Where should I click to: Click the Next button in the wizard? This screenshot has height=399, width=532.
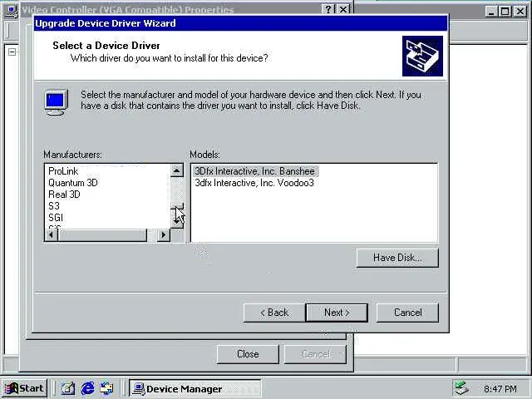(x=337, y=313)
